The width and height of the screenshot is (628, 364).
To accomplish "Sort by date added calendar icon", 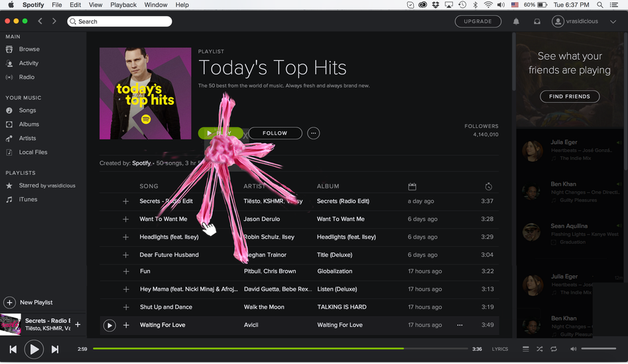I will coord(412,186).
